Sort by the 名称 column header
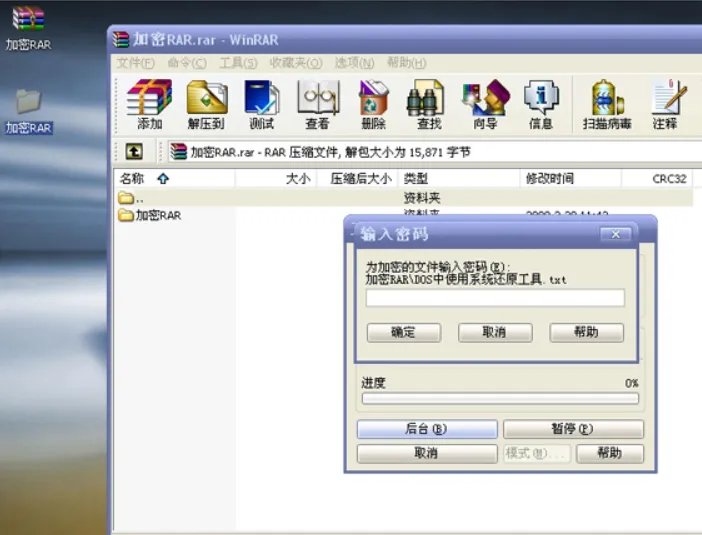This screenshot has width=702, height=535. 175,179
